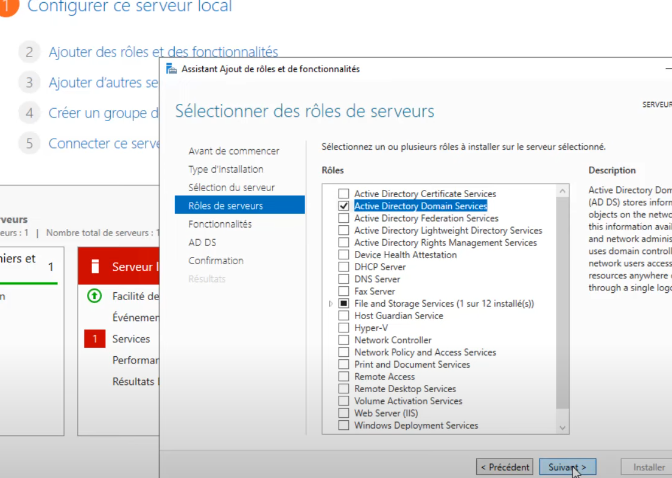This screenshot has width=672, height=478.
Task: Check Network Policy and Access Services
Action: (x=343, y=352)
